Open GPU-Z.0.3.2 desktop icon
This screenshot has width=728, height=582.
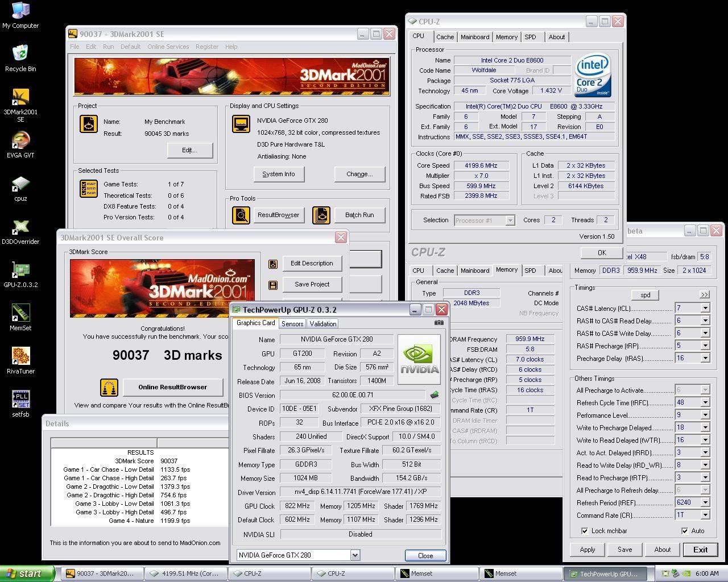(x=20, y=275)
